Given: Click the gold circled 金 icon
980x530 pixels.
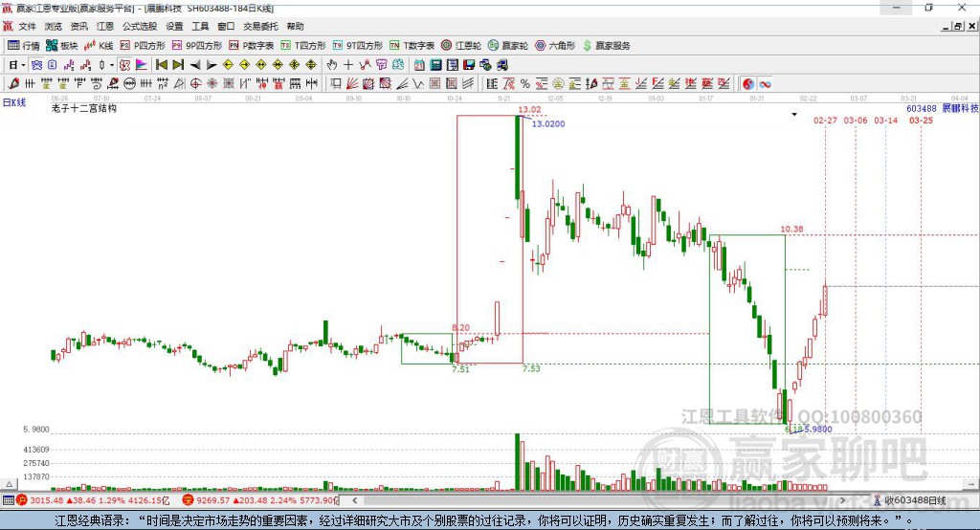Looking at the screenshot, I should coord(558,84).
